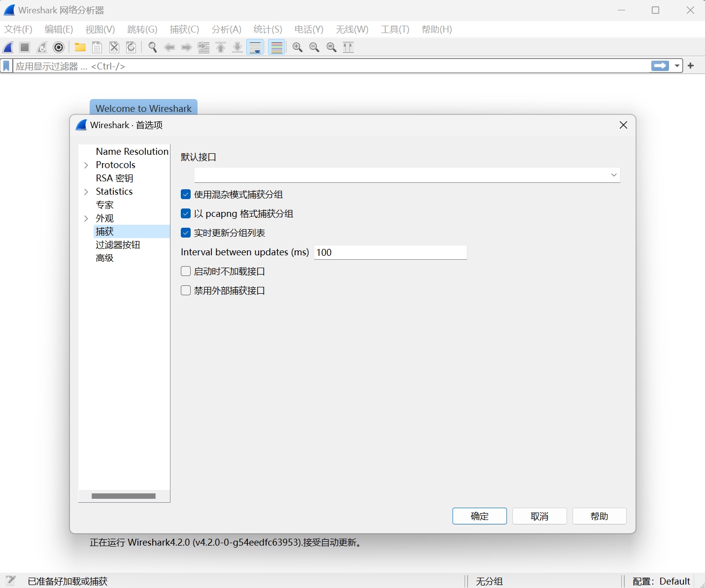Toggle real-time packet list update checkbox
Viewport: 705px width, 588px height.
click(186, 233)
